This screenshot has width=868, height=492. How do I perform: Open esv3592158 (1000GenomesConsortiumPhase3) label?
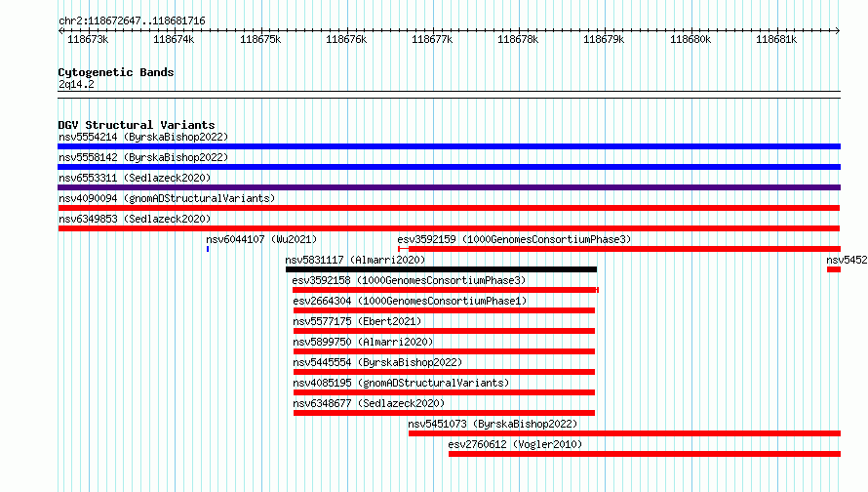[x=409, y=280]
